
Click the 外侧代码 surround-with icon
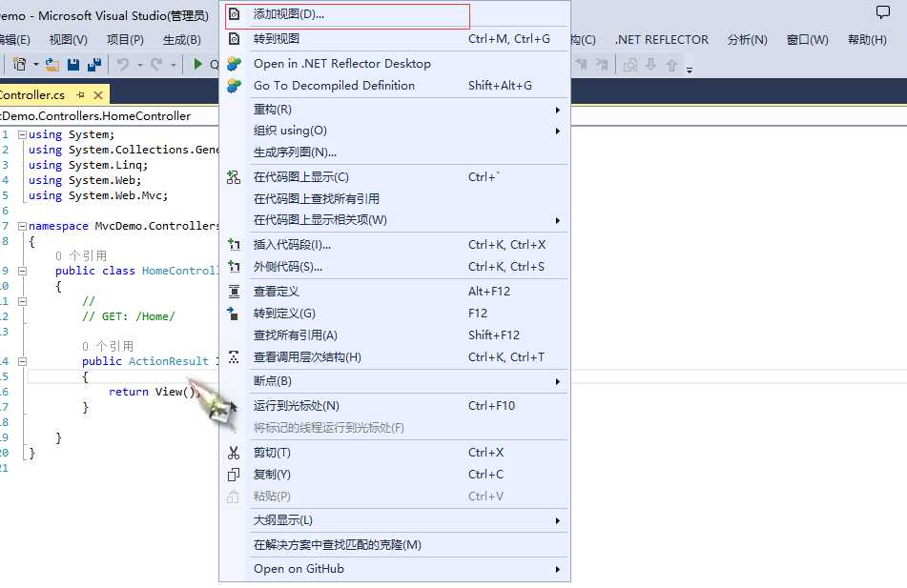[x=234, y=267]
